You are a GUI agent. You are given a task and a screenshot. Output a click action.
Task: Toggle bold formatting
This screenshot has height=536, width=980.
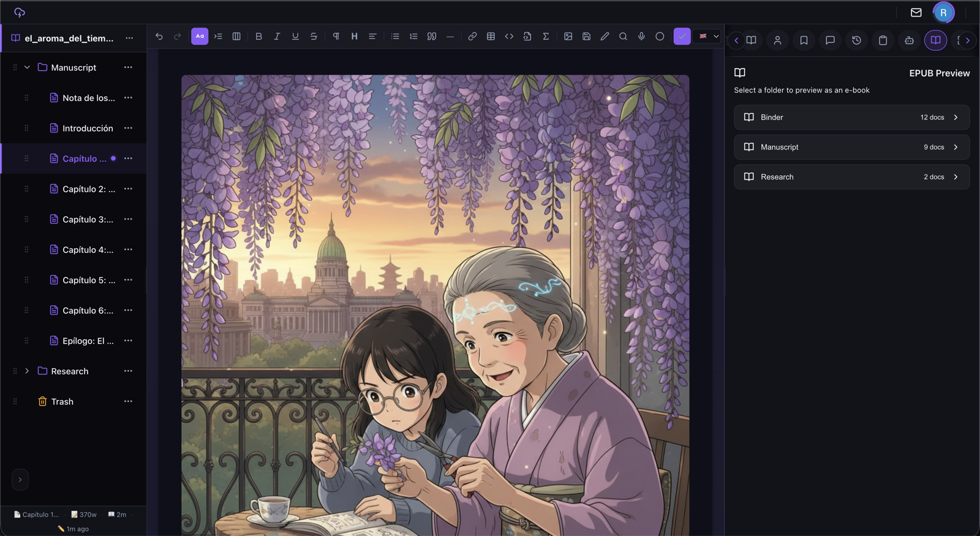[258, 37]
